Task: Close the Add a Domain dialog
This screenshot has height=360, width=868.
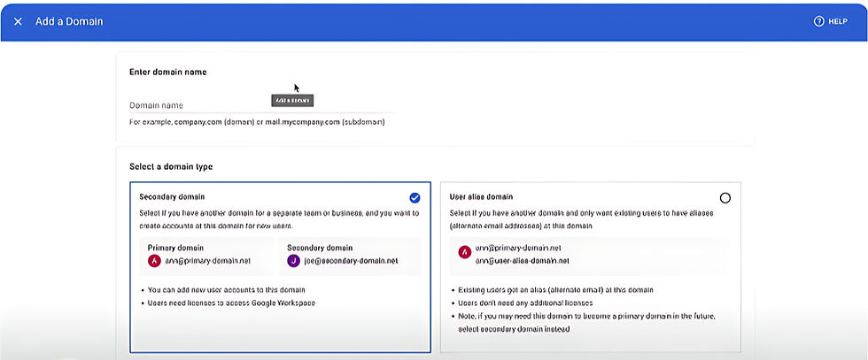Action: (x=18, y=21)
